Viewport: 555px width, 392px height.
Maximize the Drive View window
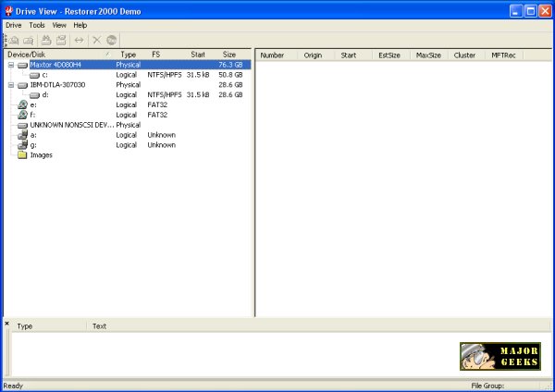[531, 11]
